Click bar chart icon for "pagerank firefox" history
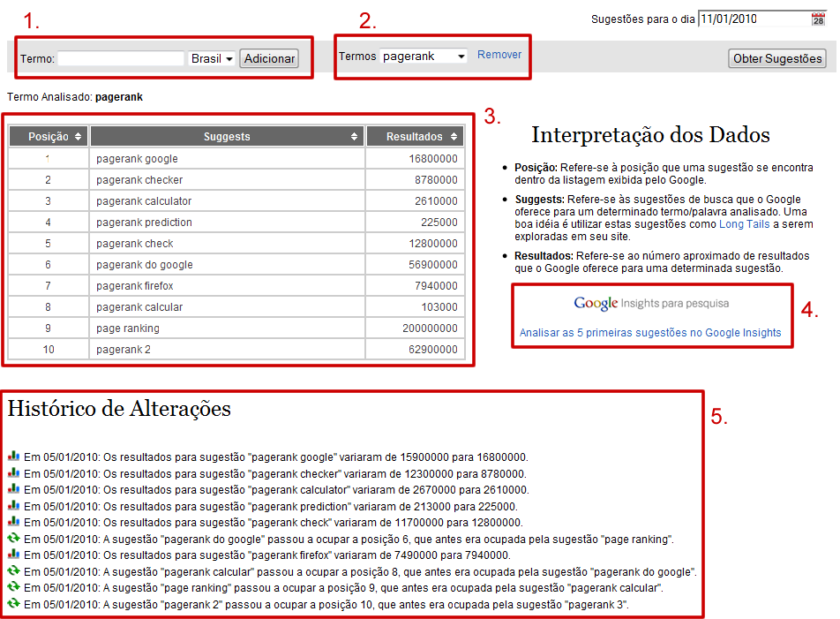The width and height of the screenshot is (840, 619). point(13,555)
